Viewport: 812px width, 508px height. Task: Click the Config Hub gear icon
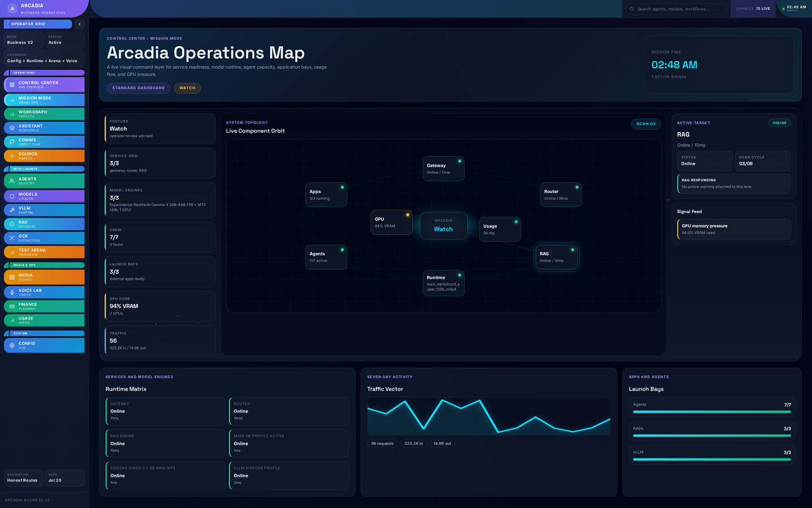point(12,345)
